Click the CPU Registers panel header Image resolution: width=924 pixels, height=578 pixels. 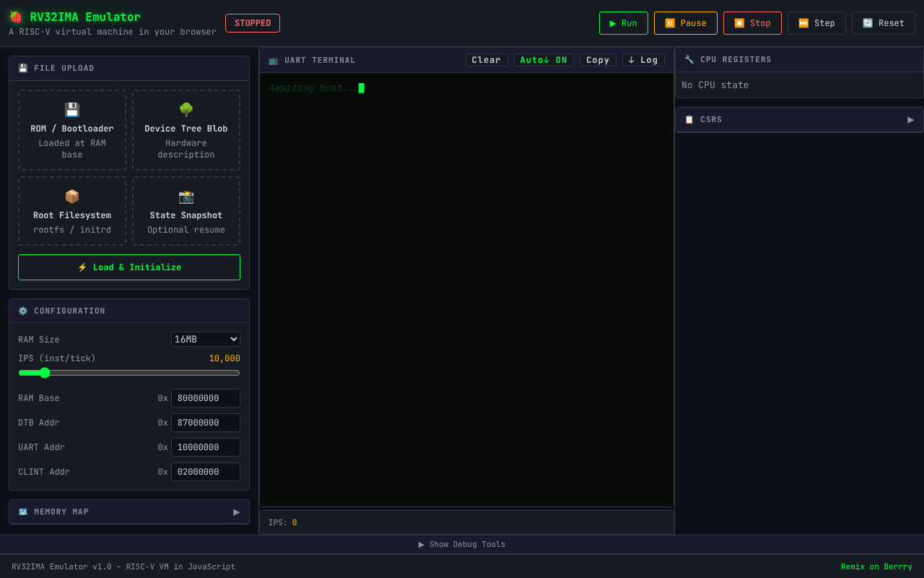click(799, 60)
